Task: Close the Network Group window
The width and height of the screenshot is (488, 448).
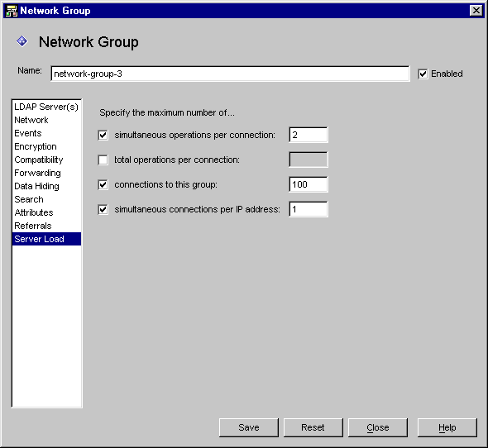Action: pyautogui.click(x=476, y=11)
